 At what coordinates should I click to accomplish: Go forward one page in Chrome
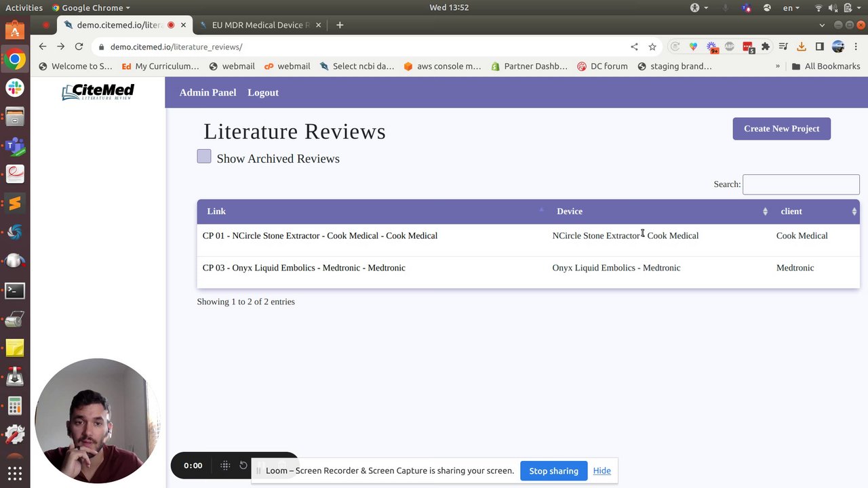(61, 47)
